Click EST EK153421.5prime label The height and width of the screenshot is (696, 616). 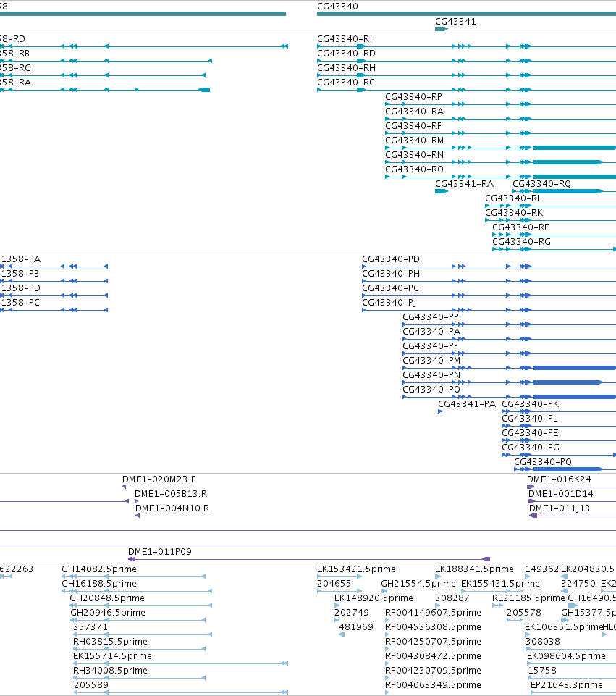pos(356,569)
